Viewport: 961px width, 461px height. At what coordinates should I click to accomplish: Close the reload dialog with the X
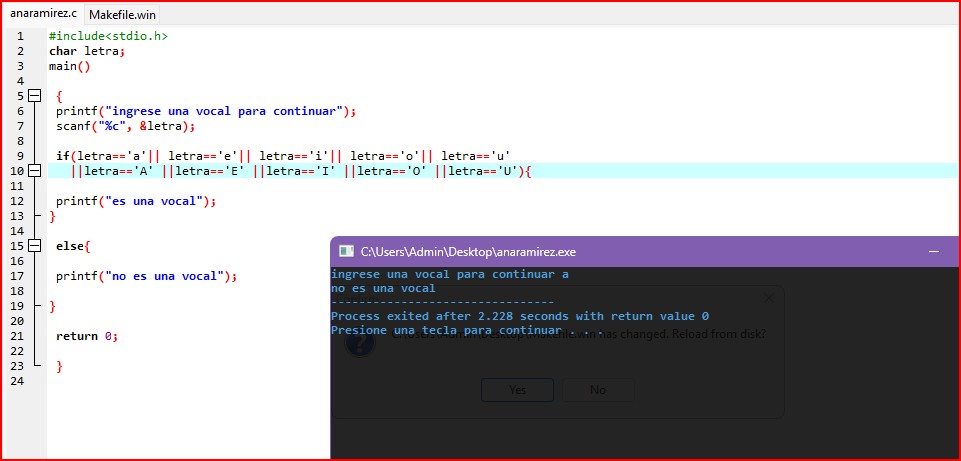[x=768, y=297]
